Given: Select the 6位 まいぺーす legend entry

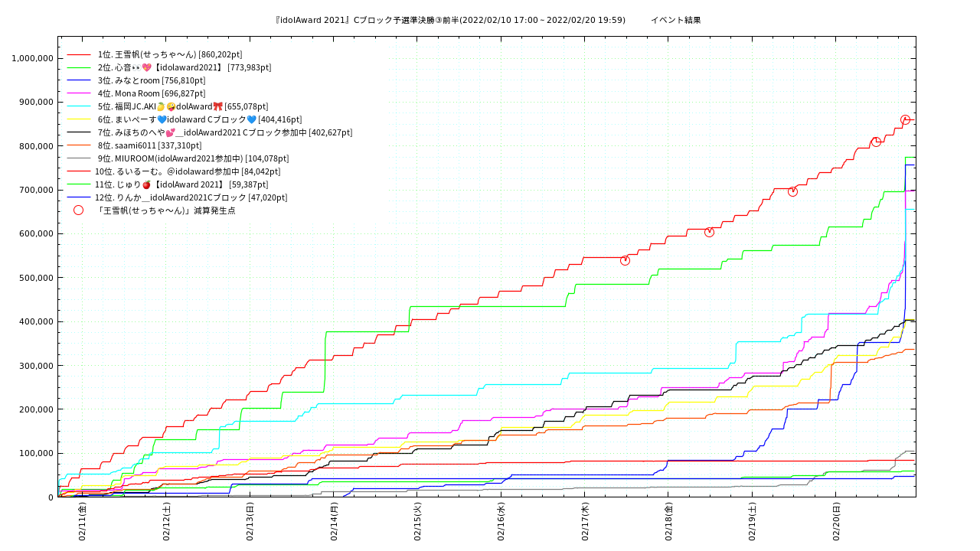Looking at the screenshot, I should 199,119.
